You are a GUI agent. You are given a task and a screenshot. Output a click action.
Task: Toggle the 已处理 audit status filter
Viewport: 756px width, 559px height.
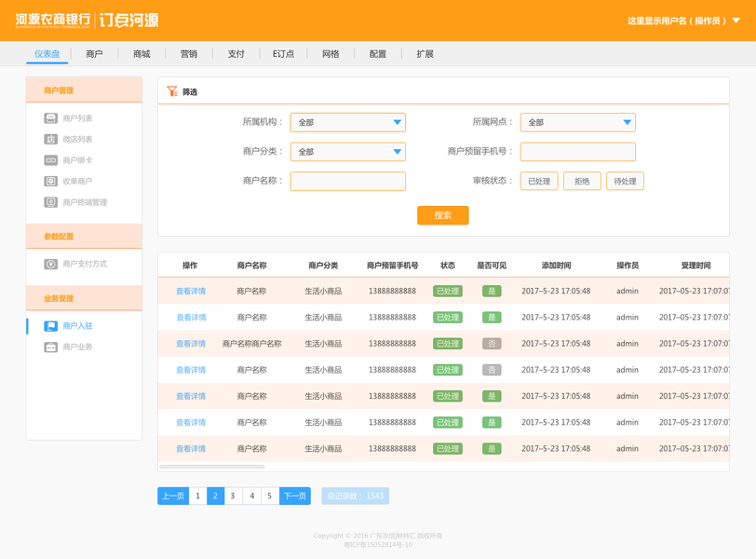click(x=539, y=182)
